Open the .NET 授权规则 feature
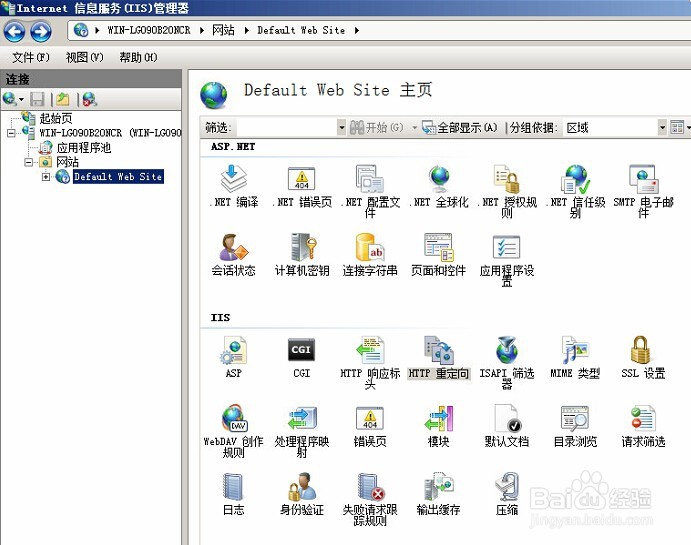691x545 pixels. click(507, 191)
